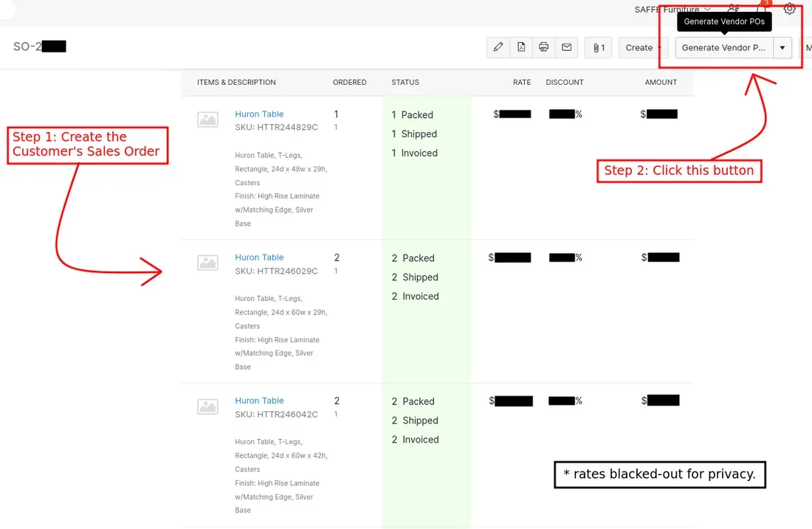The height and width of the screenshot is (529, 812).
Task: Open the settings gear icon
Action: click(789, 9)
